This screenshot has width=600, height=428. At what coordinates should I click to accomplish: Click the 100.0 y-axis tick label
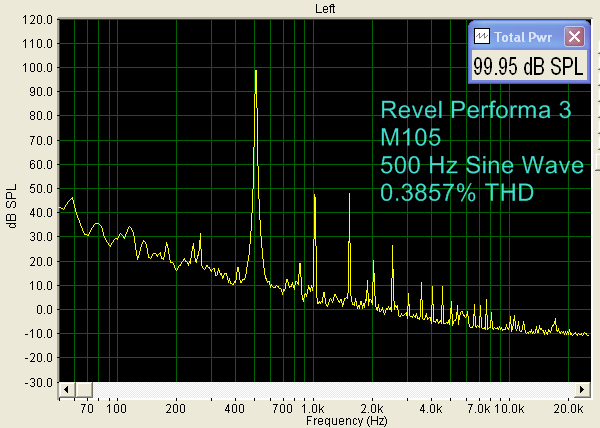[37, 68]
